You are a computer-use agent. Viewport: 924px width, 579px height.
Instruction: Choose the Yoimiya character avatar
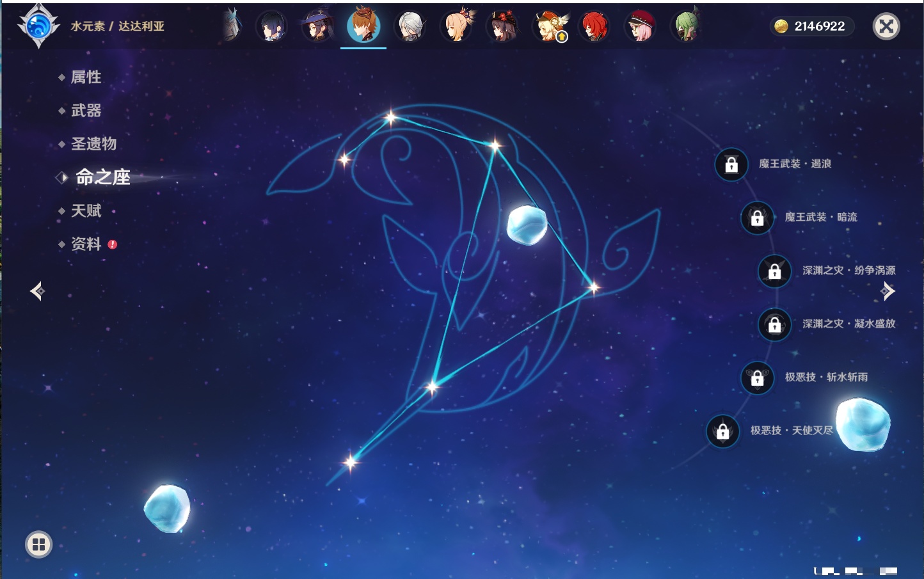pos(457,26)
